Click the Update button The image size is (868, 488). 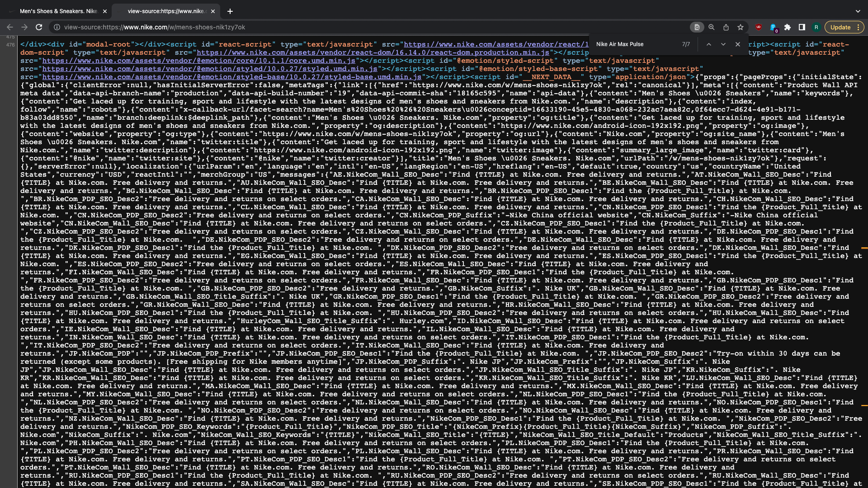[x=840, y=27]
